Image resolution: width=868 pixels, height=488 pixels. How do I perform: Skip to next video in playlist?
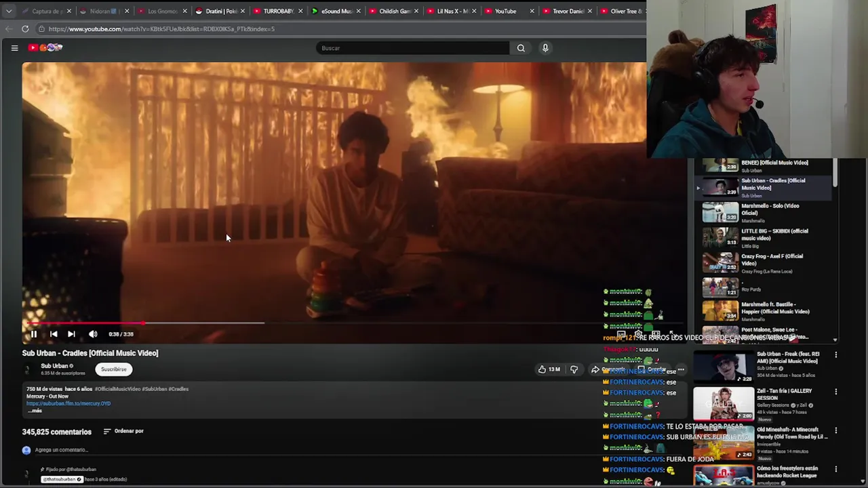pyautogui.click(x=71, y=333)
